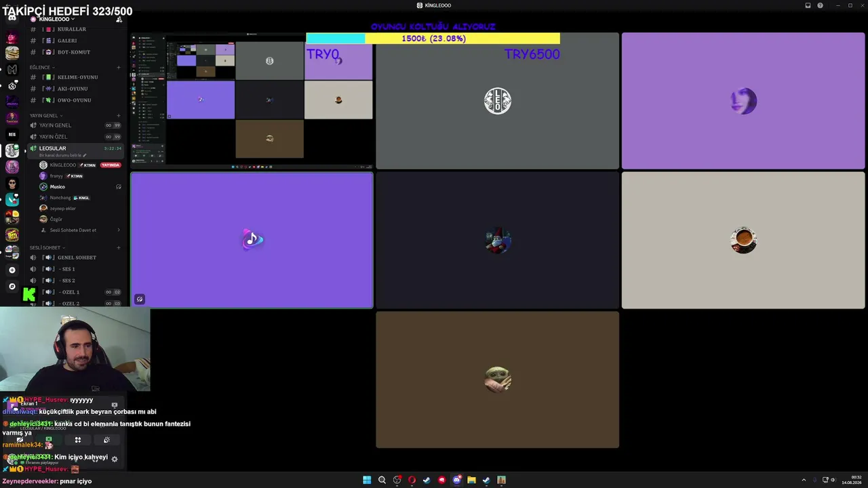Show hidden system tray icons
This screenshot has width=868, height=488.
[804, 480]
